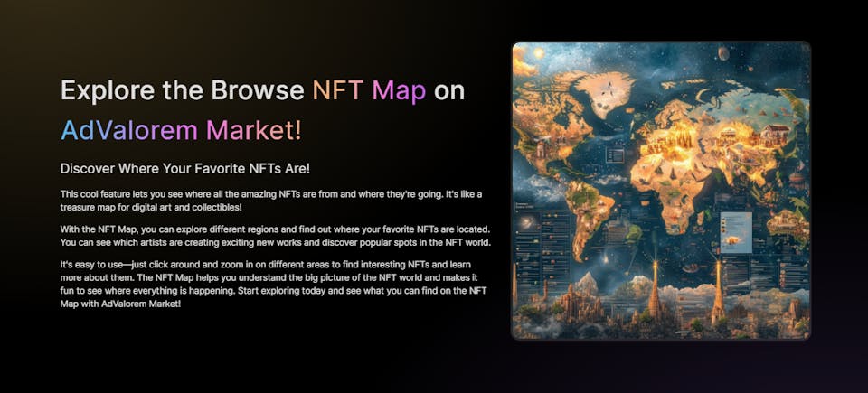Click the small planet atop the map

pyautogui.click(x=724, y=54)
